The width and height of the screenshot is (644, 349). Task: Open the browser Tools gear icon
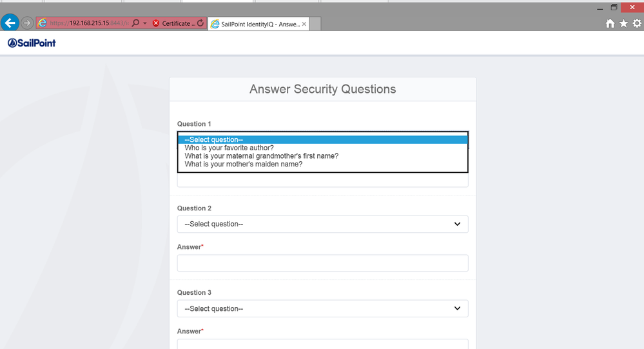(x=636, y=23)
